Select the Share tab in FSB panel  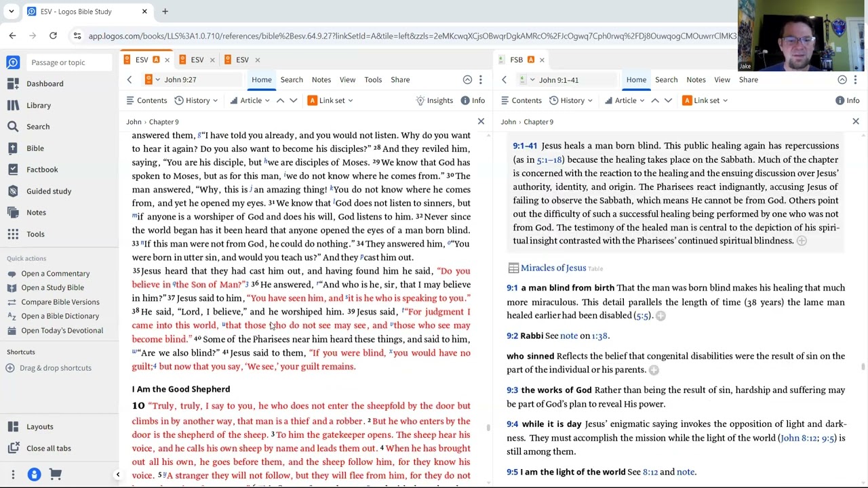[748, 80]
